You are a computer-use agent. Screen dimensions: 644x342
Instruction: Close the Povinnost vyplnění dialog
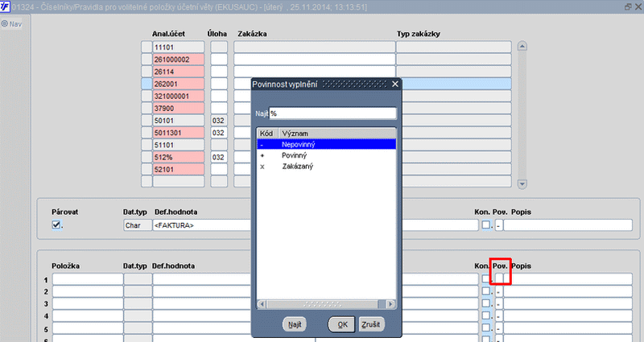coord(395,84)
